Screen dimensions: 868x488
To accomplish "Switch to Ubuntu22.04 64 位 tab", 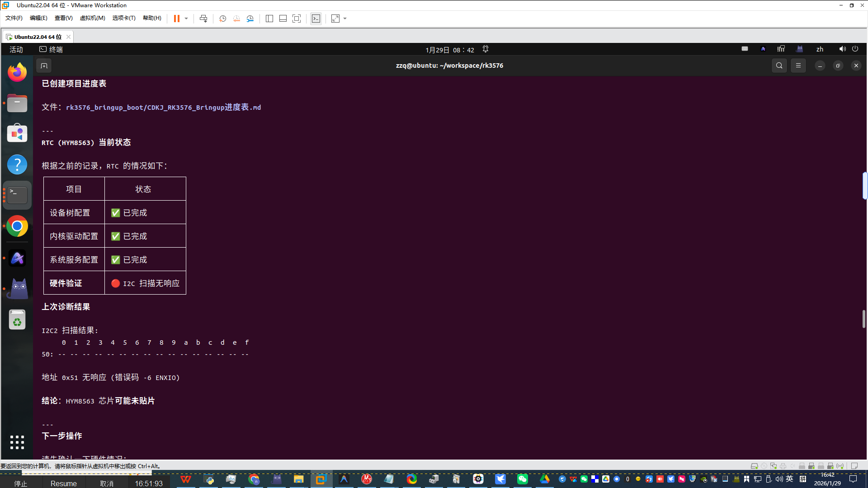I will pyautogui.click(x=38, y=37).
